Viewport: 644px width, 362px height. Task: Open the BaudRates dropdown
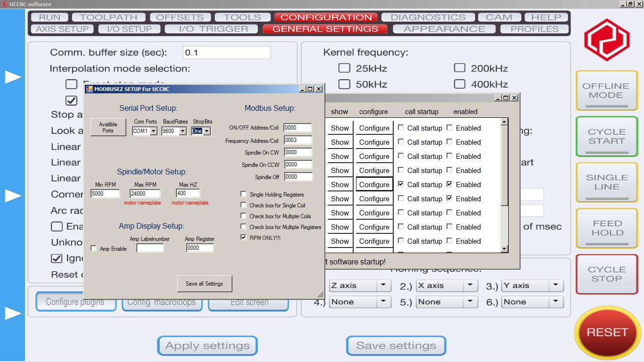182,131
